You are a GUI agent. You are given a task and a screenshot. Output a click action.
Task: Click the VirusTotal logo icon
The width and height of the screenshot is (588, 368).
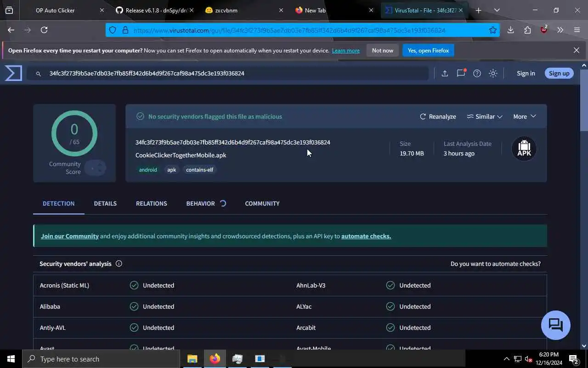click(x=13, y=73)
